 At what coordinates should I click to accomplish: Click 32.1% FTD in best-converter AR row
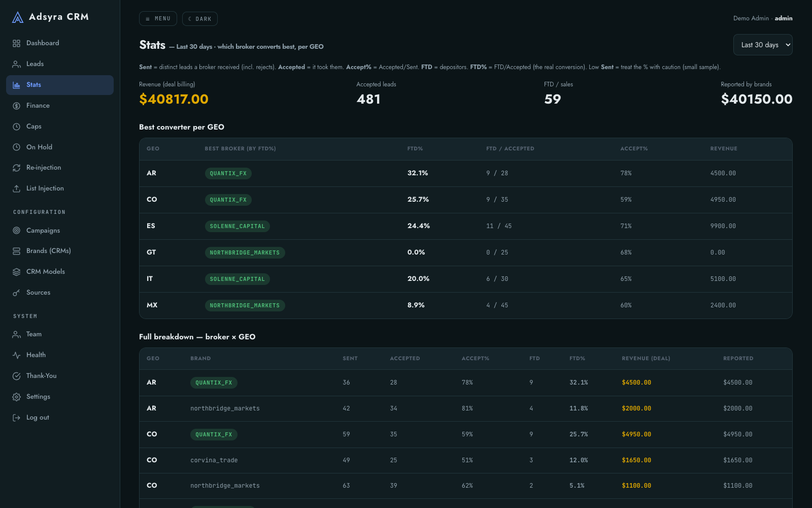pos(418,173)
